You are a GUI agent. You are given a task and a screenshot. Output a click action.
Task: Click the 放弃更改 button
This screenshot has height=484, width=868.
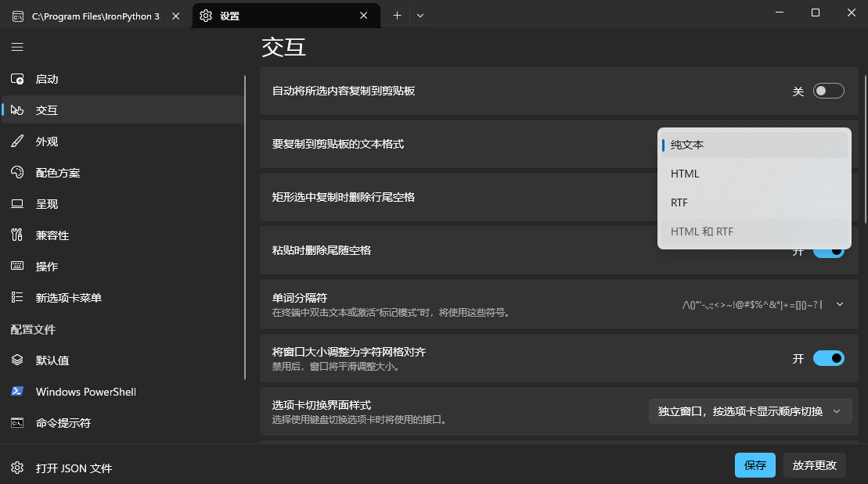click(x=815, y=465)
